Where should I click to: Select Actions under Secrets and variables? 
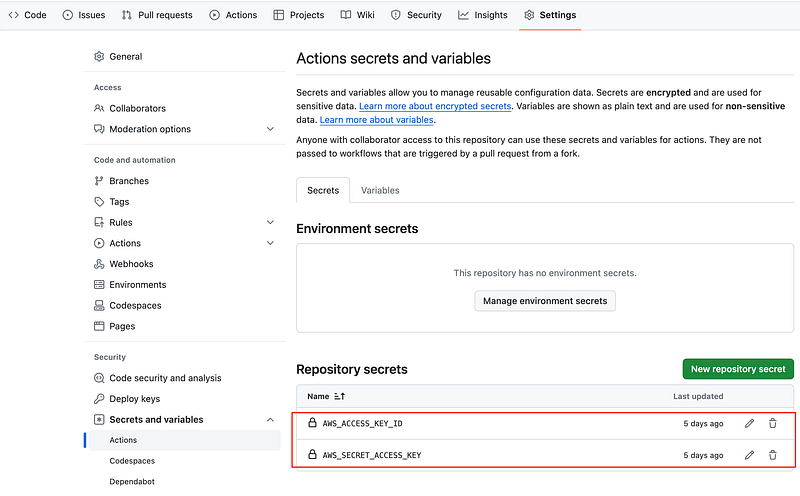tap(185, 440)
